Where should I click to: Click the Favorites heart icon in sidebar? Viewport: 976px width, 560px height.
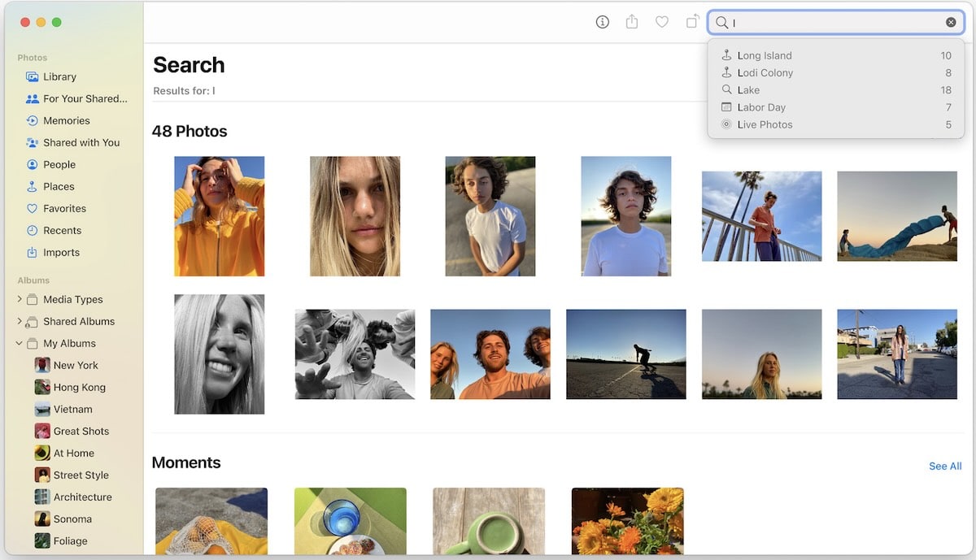tap(33, 208)
